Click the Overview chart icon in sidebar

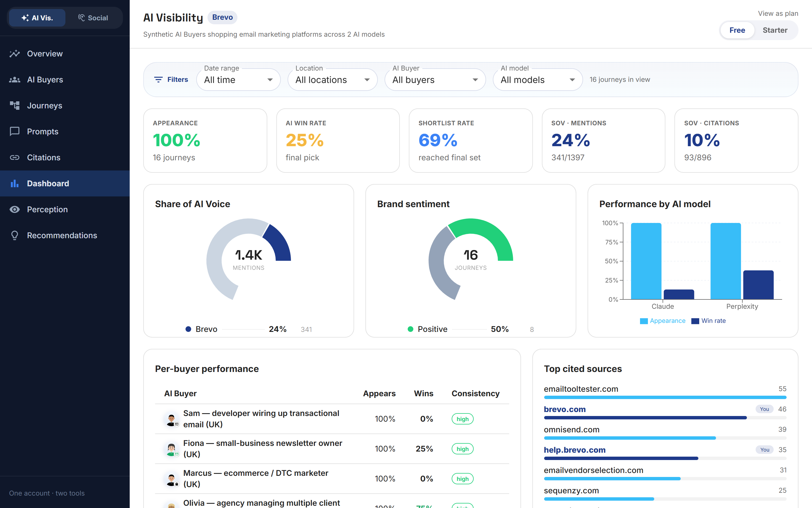click(14, 54)
